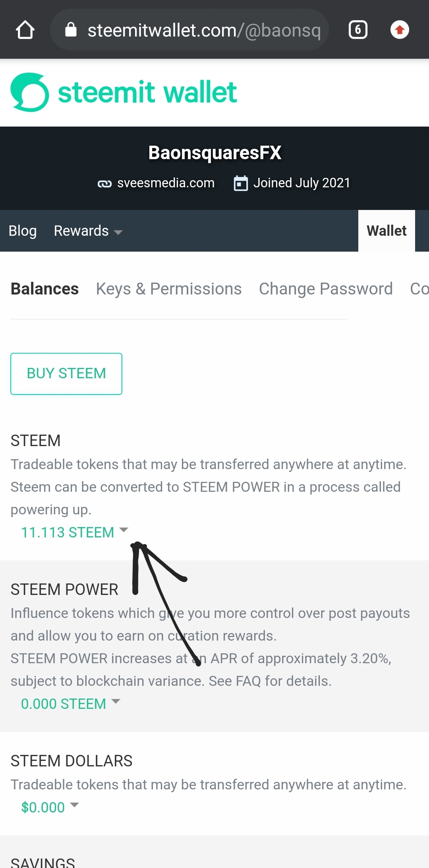Click the steemit wallet title text
The height and width of the screenshot is (868, 429).
coord(147,92)
